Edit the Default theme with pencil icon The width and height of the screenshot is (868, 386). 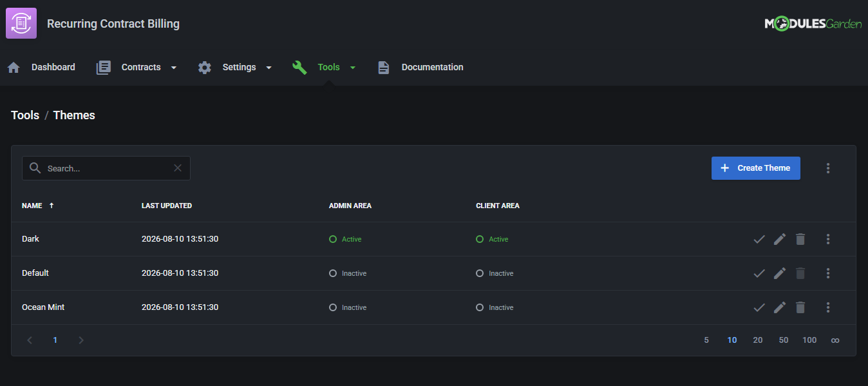780,273
